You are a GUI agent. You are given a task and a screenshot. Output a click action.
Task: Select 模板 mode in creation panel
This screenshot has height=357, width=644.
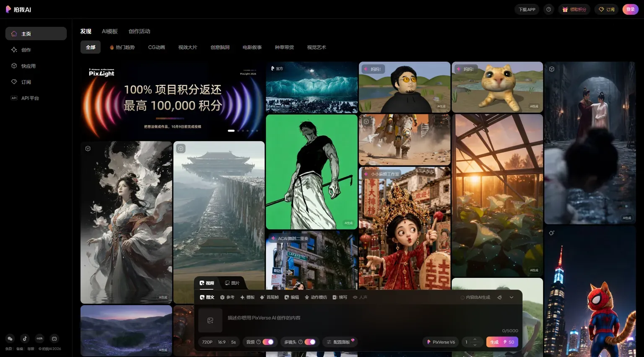[x=247, y=297]
